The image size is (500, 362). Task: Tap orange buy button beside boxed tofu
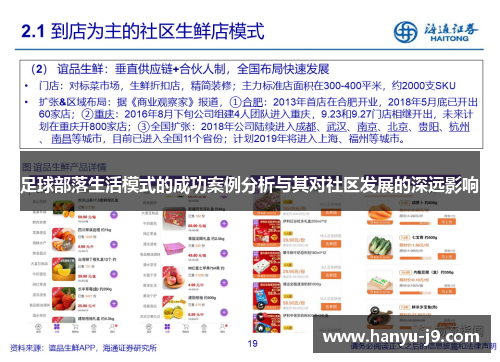(x=447, y=291)
